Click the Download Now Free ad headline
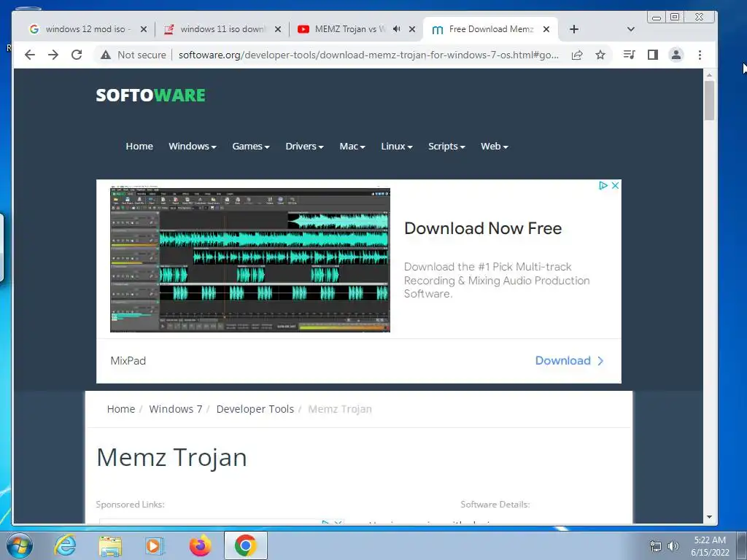 [x=483, y=228]
